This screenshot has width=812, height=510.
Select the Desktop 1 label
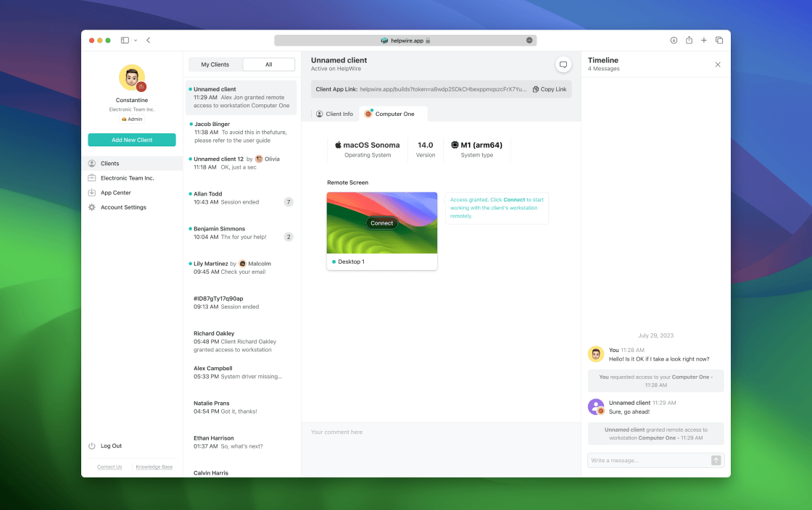point(351,262)
